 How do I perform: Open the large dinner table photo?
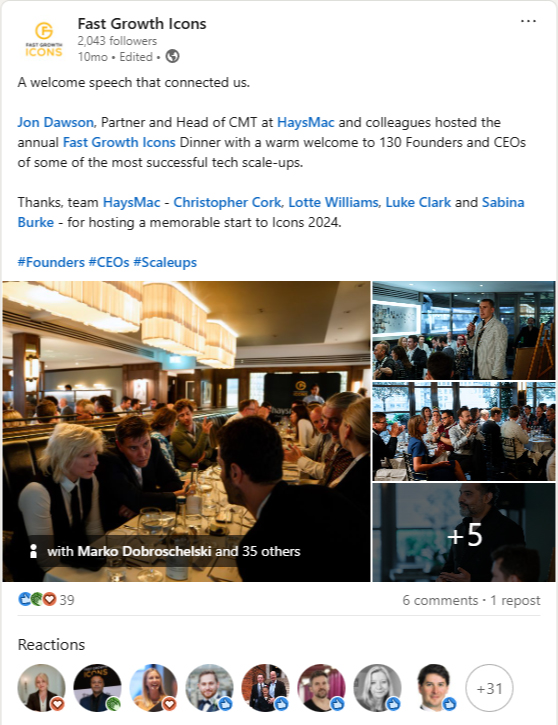[x=186, y=431]
